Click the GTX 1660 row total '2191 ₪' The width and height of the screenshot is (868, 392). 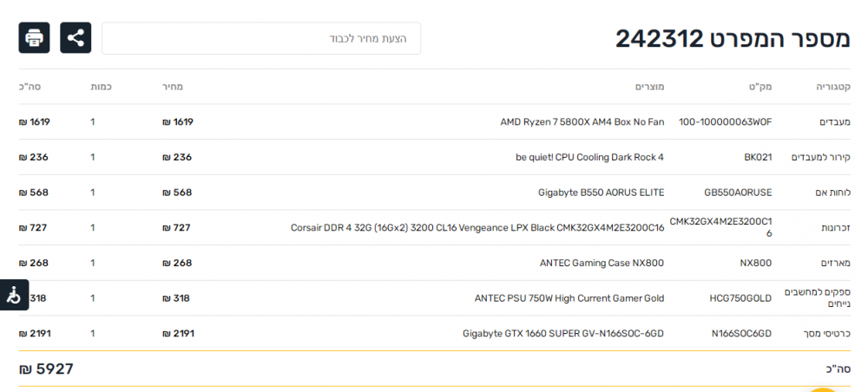[35, 334]
